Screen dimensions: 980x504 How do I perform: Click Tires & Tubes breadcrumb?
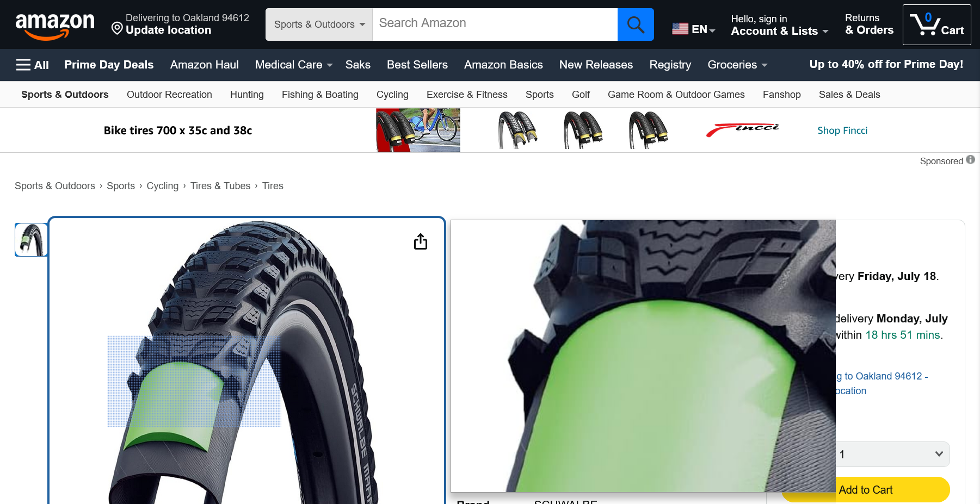[220, 186]
